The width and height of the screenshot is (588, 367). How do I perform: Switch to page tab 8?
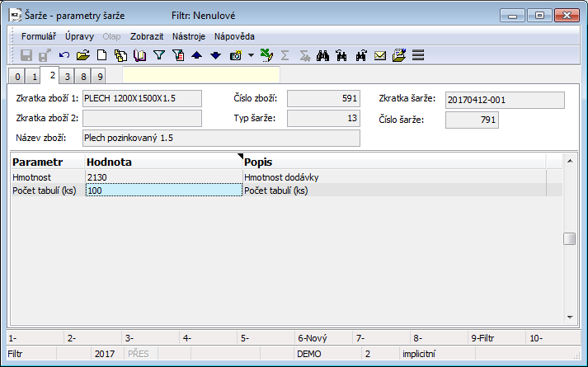click(x=83, y=77)
